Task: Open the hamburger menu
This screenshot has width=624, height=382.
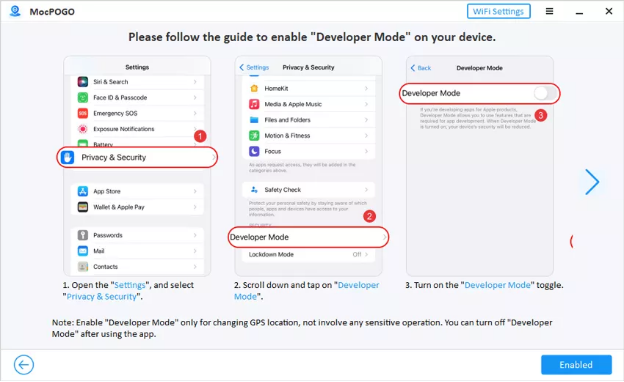Action: pyautogui.click(x=549, y=11)
